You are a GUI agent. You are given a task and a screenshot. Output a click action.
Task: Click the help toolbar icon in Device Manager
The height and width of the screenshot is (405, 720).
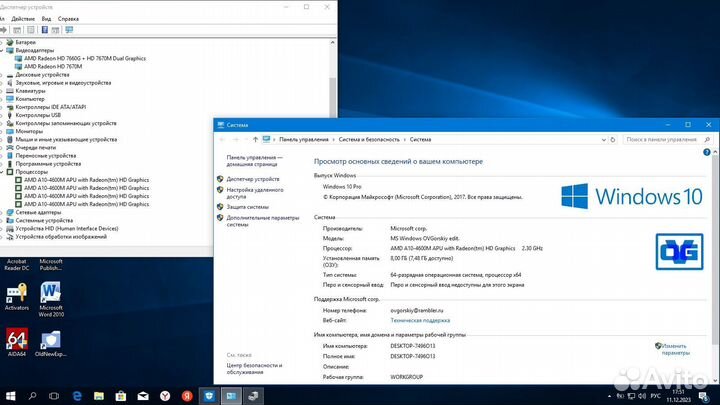point(45,30)
